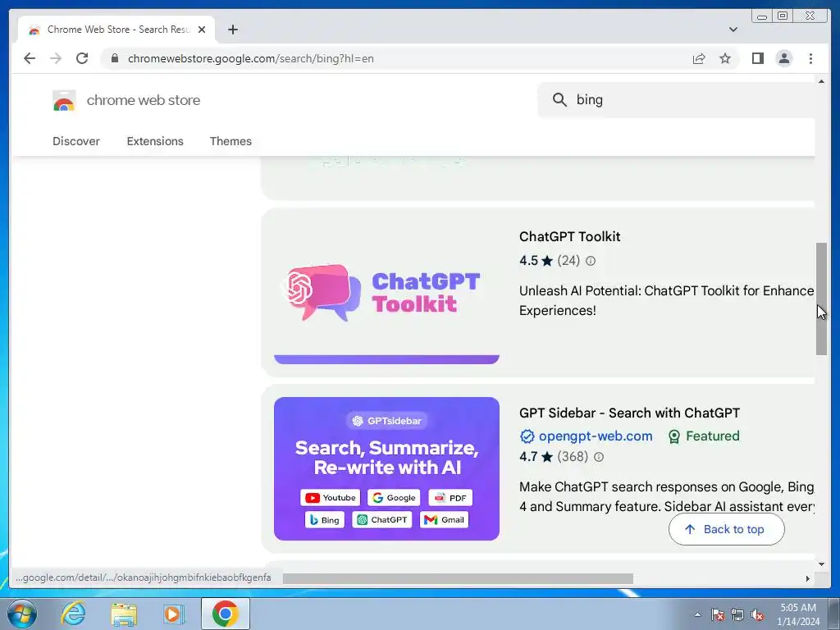Open the Chrome side panel
The image size is (840, 630).
pos(757,58)
